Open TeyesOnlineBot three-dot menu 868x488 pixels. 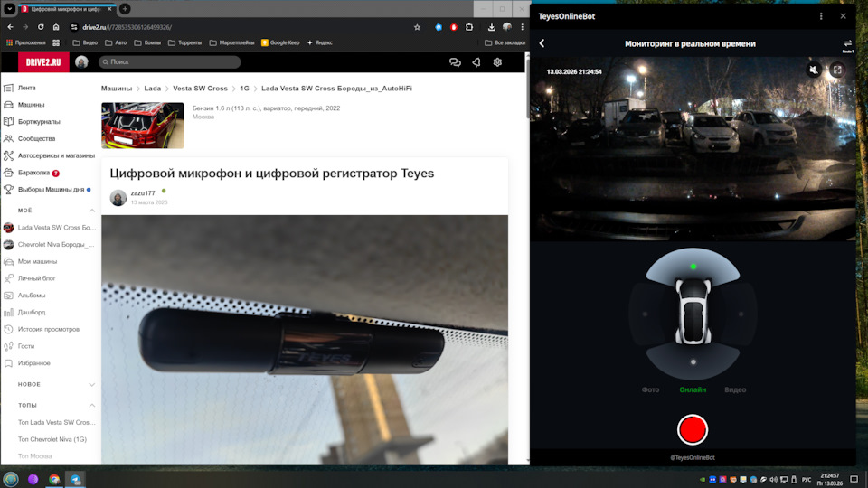(x=821, y=16)
